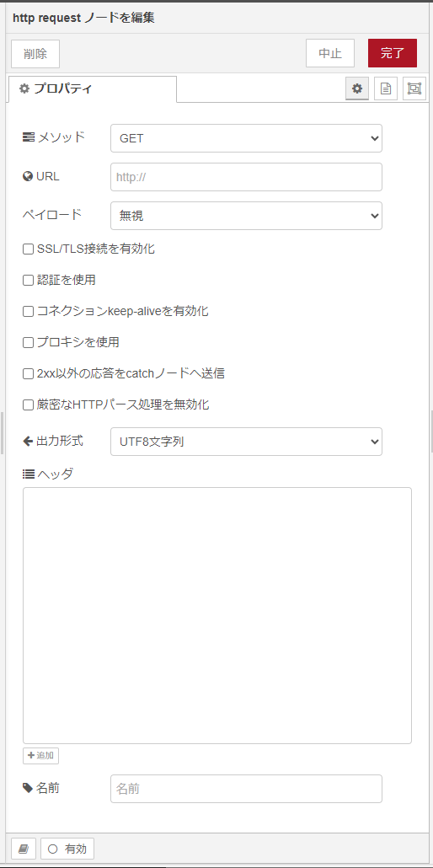Image resolution: width=433 pixels, height=868 pixels.
Task: Click the URL http:// input field
Action: point(246,177)
